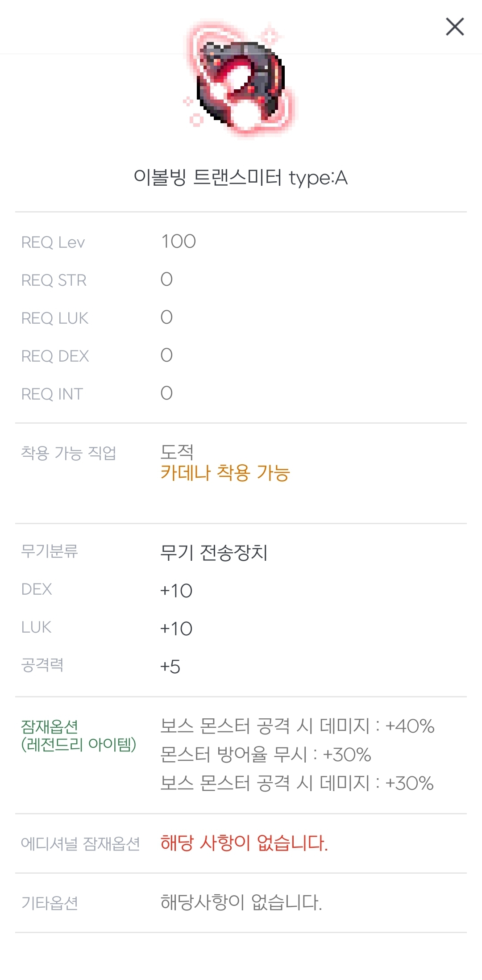Click the REQ Lev value 100
Screen dimensions: 482x980
click(x=179, y=242)
